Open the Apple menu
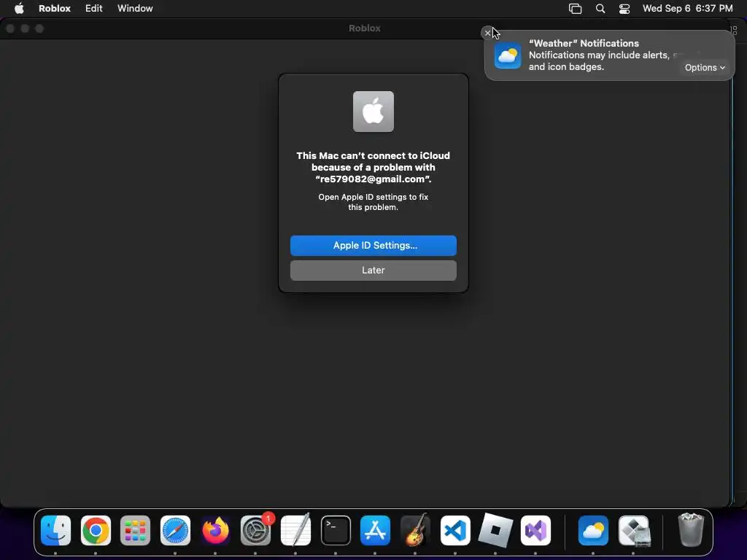The height and width of the screenshot is (560, 747). [19, 8]
